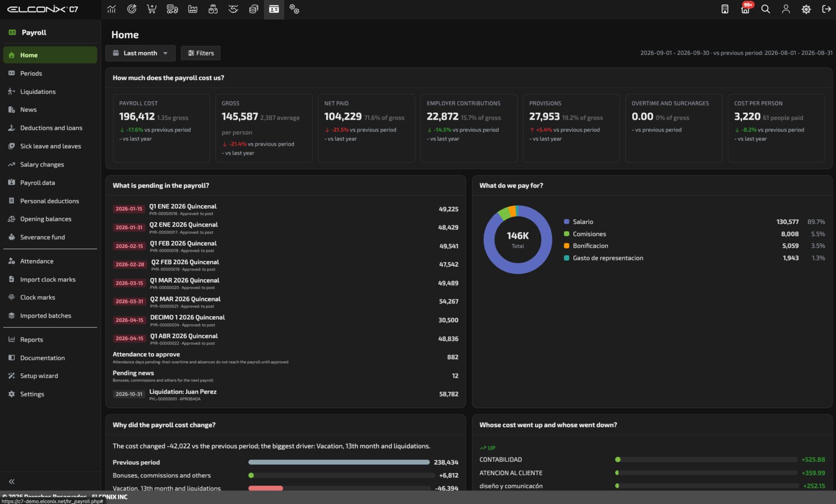This screenshot has height=504, width=836.
Task: Open Q2 MAR 2026 Quincenal payroll
Action: (285, 301)
